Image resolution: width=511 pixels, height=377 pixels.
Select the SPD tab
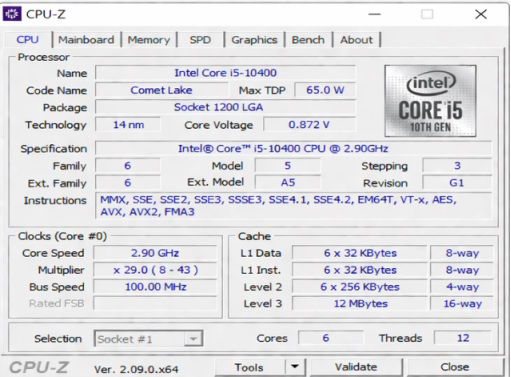click(x=200, y=40)
